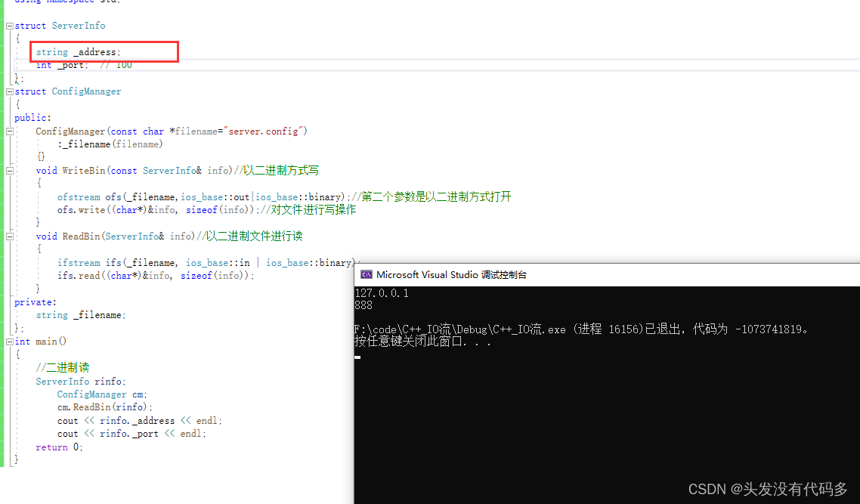The image size is (860, 504).
Task: Click the 127.0.0.1 output in console
Action: tap(382, 293)
